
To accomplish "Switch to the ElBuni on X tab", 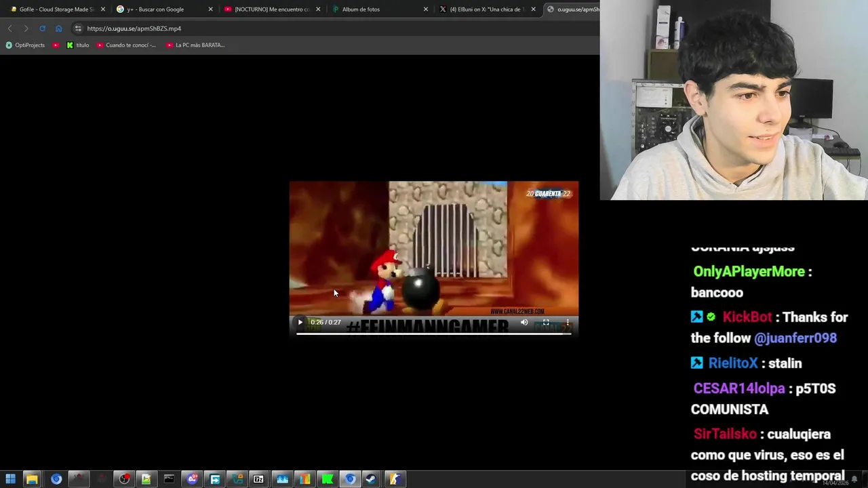I will [486, 9].
